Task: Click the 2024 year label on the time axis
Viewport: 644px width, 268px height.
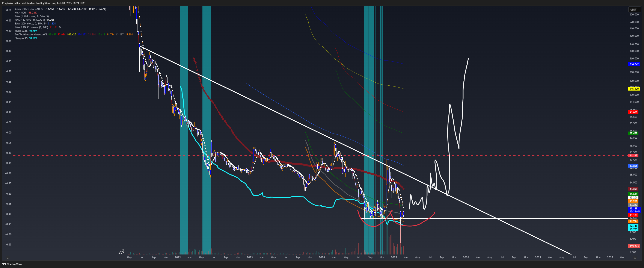Action: tap(322, 257)
